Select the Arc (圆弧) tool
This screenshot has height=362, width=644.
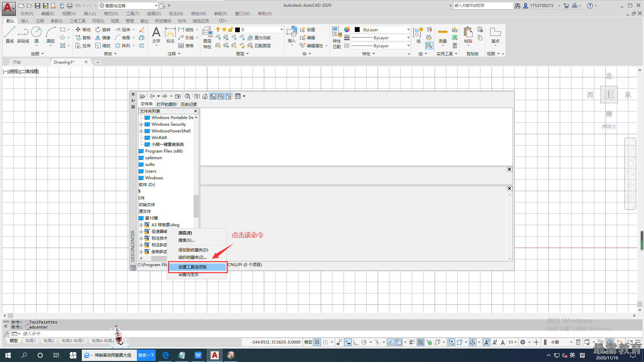51,35
